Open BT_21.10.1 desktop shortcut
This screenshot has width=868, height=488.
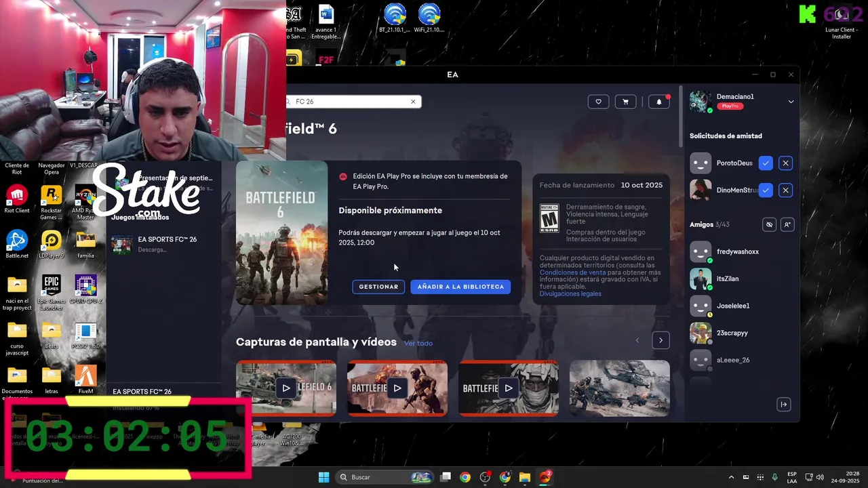(395, 18)
